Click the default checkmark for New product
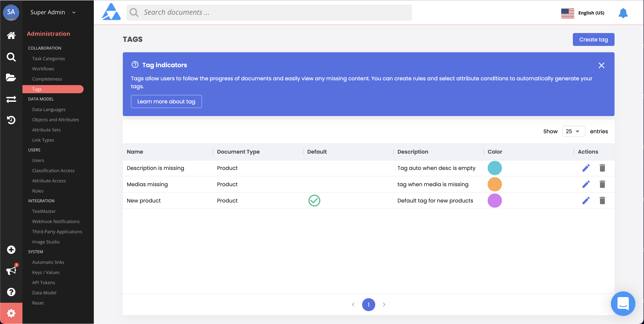 click(314, 200)
